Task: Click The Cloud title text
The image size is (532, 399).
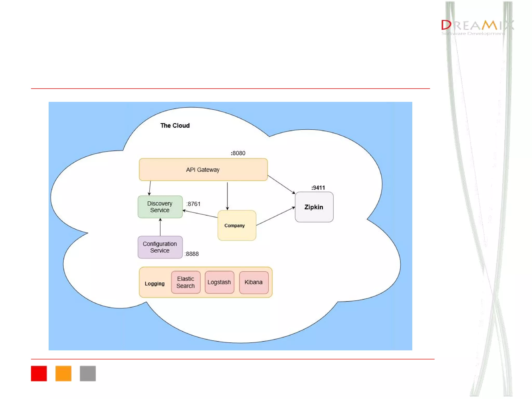Action: (175, 125)
